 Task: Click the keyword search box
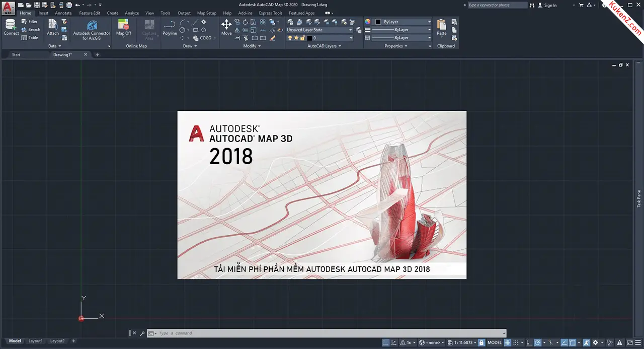point(497,5)
